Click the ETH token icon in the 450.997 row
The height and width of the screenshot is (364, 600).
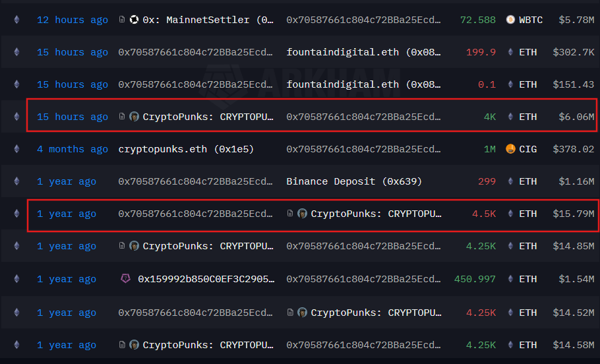(x=510, y=279)
